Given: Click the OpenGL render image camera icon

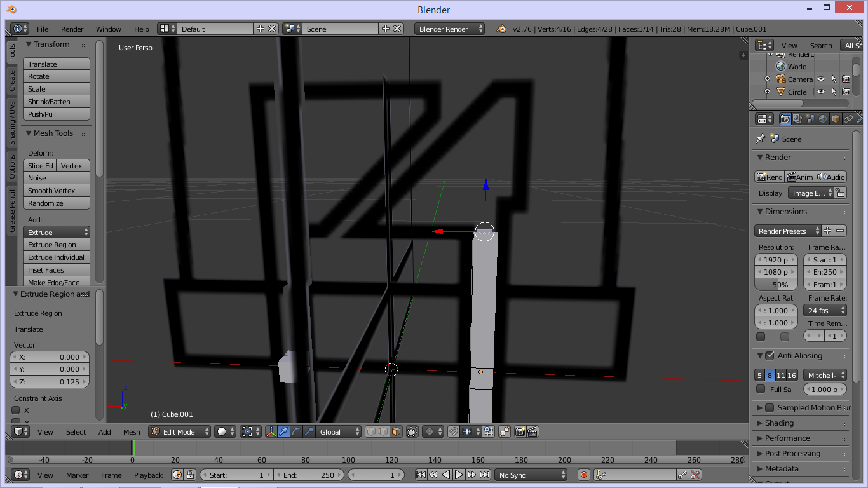Looking at the screenshot, I should pos(520,431).
